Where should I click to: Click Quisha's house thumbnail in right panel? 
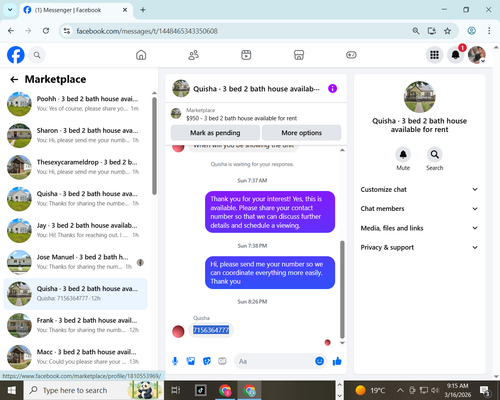pos(419,97)
